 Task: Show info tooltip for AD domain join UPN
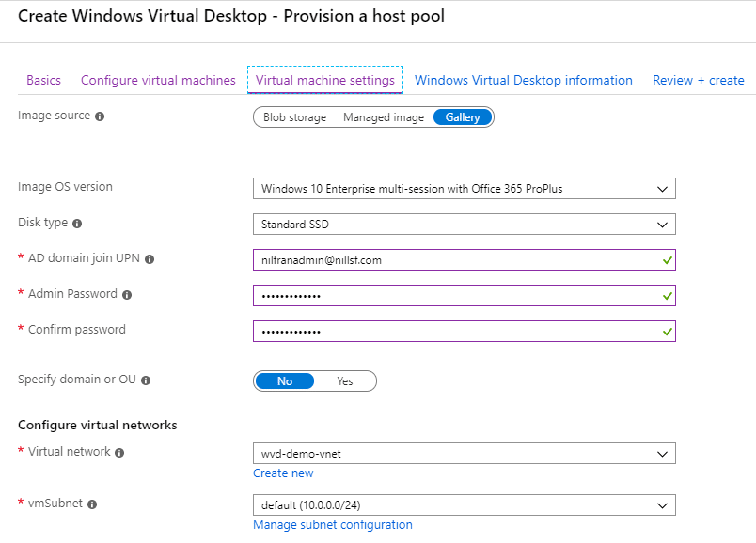click(x=150, y=259)
